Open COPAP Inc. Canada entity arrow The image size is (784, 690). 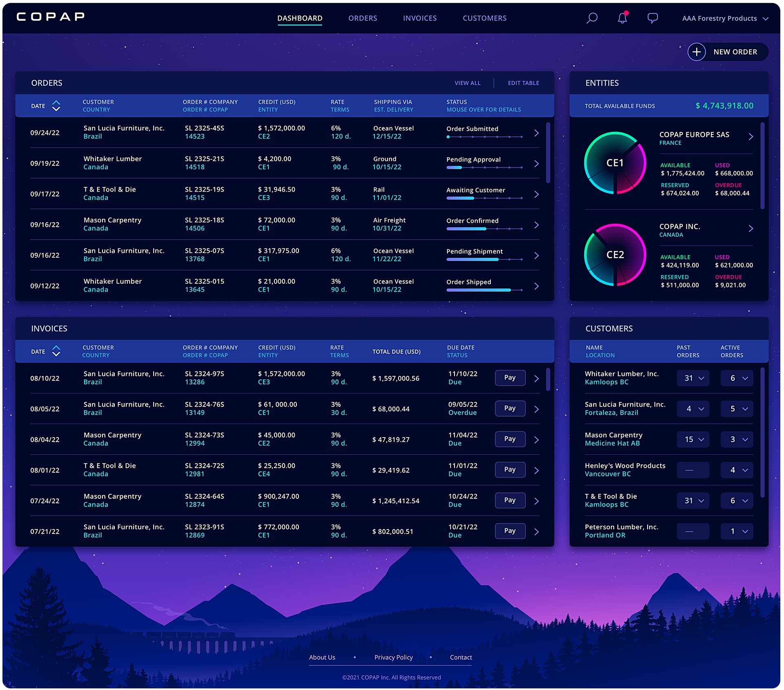(751, 228)
